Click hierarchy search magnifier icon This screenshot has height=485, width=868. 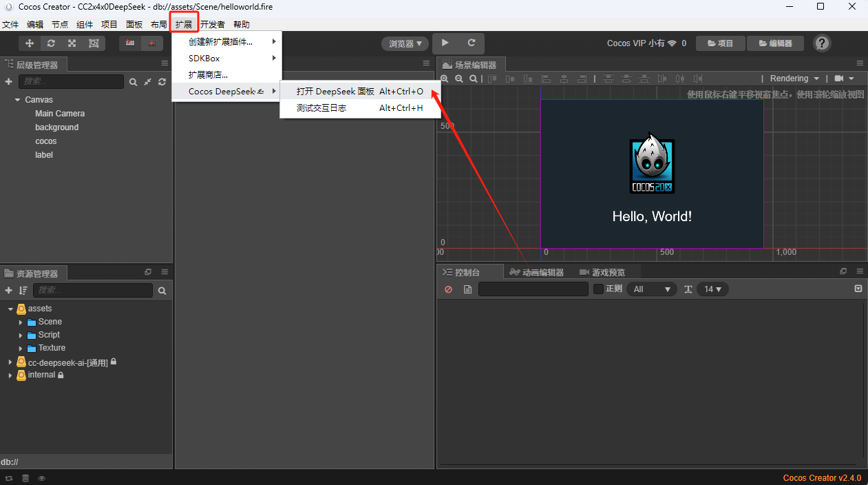[x=133, y=82]
